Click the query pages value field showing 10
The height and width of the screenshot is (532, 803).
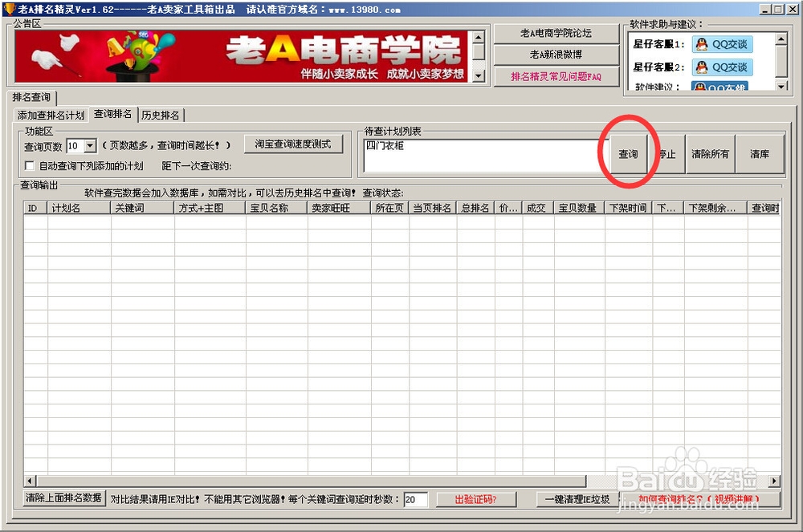(75, 146)
